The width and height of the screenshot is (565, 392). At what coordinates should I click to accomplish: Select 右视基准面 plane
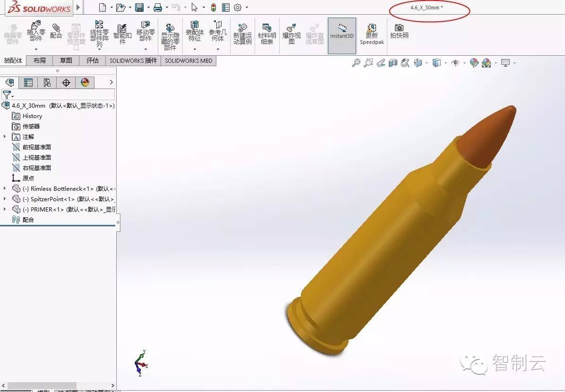click(31, 168)
